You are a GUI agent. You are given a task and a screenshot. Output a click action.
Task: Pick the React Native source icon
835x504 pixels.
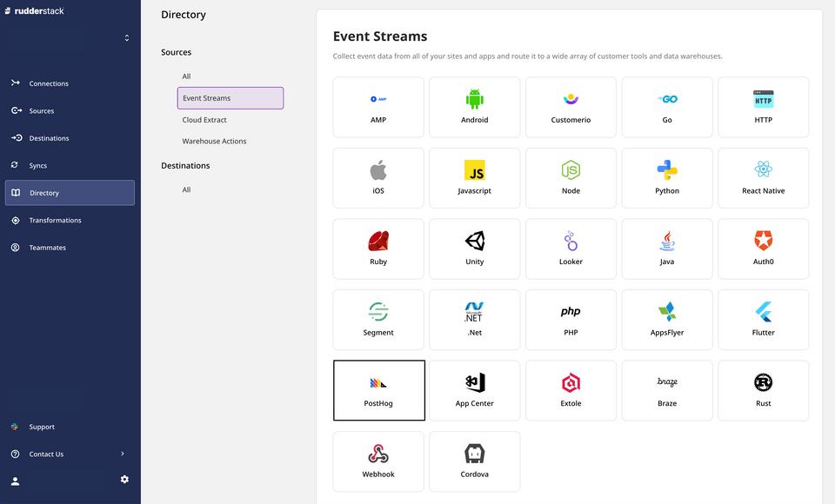[x=763, y=170]
